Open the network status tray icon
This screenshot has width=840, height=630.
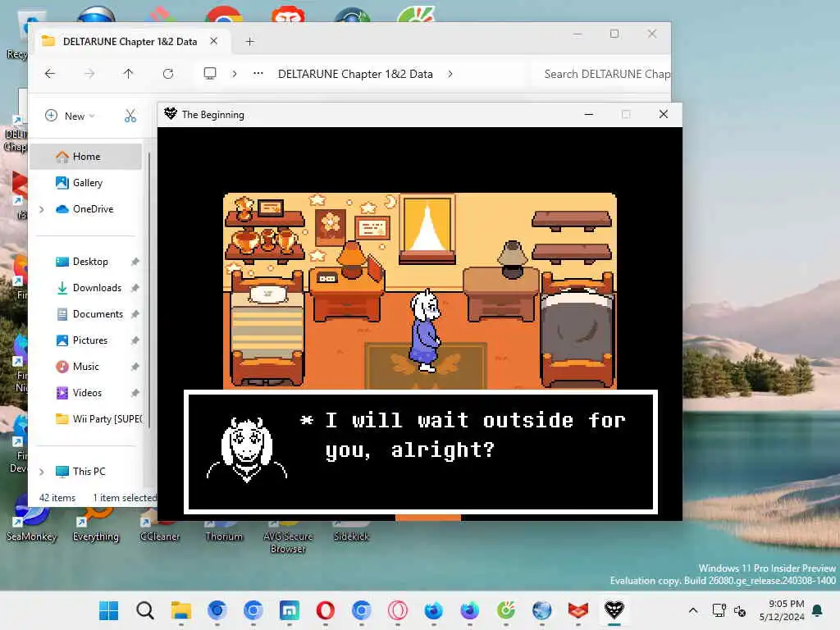[719, 610]
